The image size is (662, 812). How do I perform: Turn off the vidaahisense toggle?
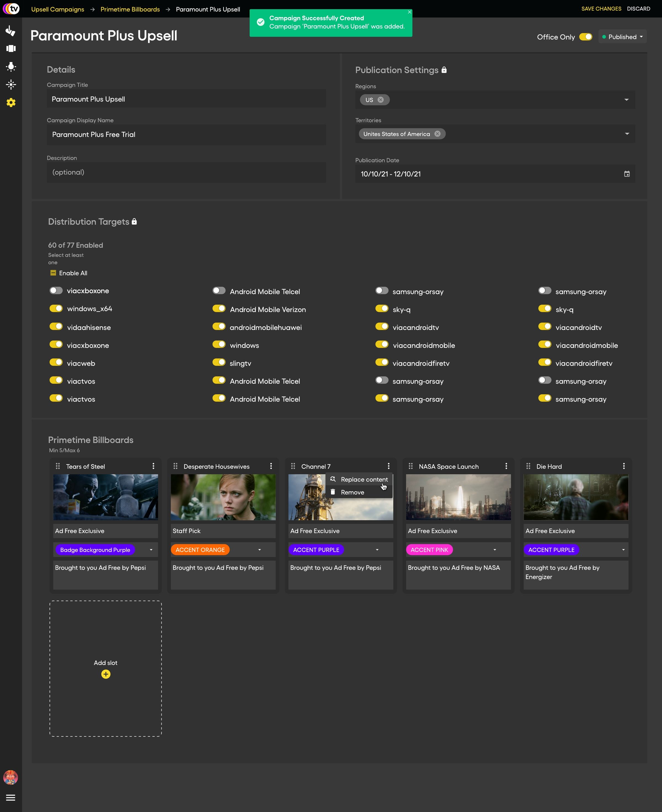(56, 326)
